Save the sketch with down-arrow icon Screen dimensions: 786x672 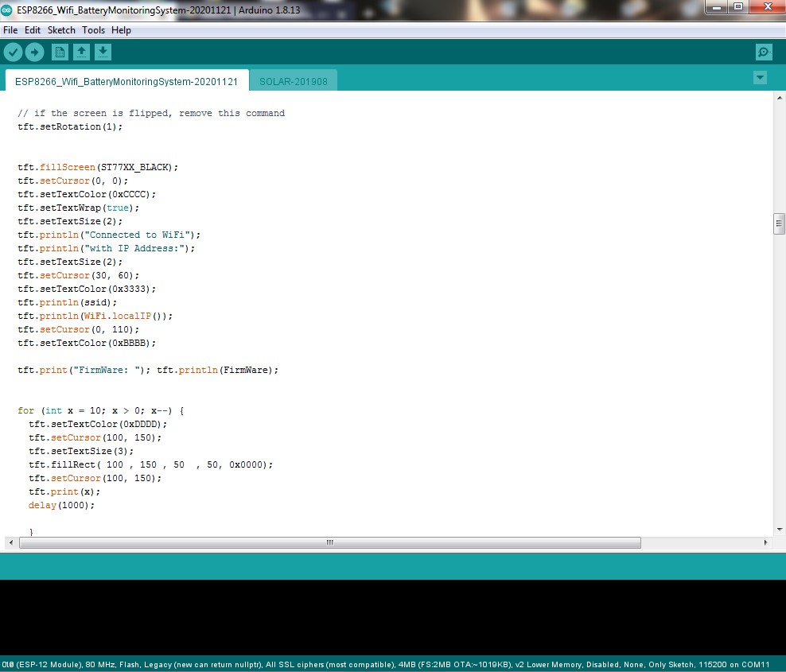coord(103,52)
